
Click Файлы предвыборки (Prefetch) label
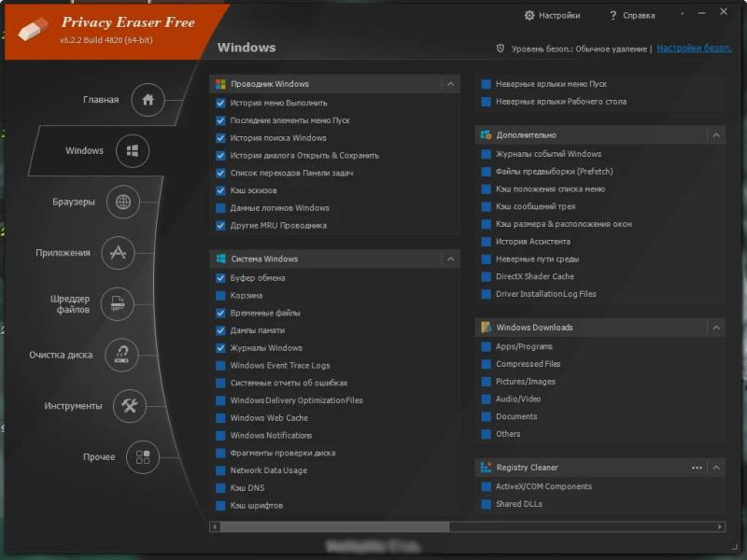554,172
